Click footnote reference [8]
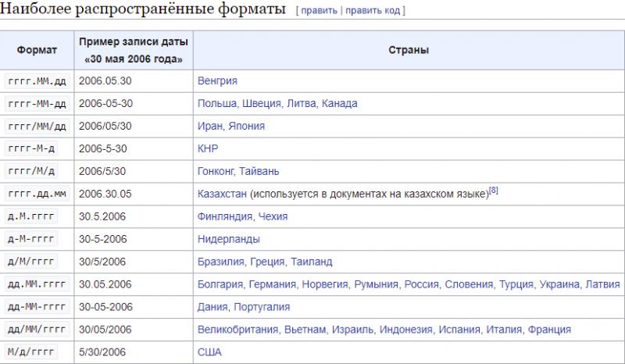 point(493,191)
